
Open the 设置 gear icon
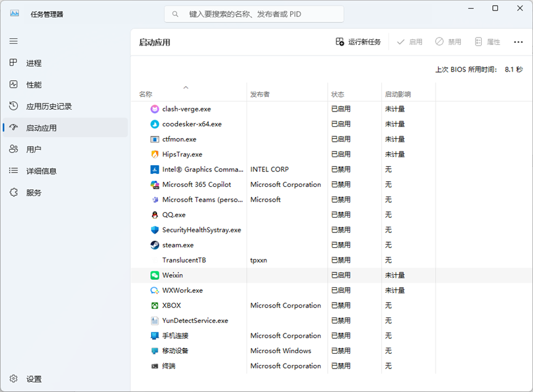point(14,378)
